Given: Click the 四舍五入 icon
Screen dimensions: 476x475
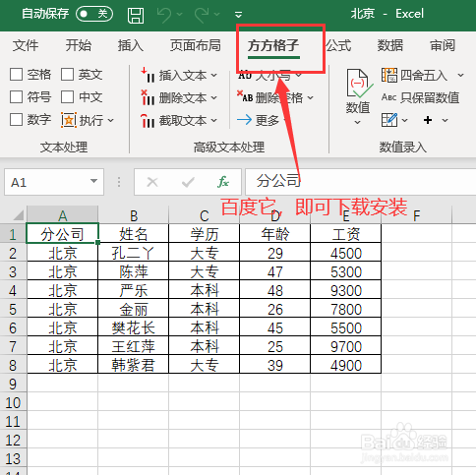Looking at the screenshot, I should pos(389,75).
